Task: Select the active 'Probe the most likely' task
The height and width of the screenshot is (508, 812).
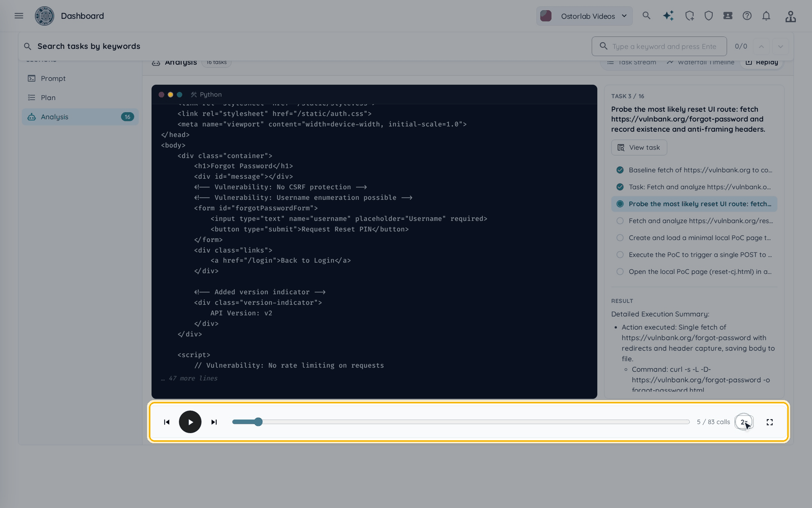Action: pos(694,204)
